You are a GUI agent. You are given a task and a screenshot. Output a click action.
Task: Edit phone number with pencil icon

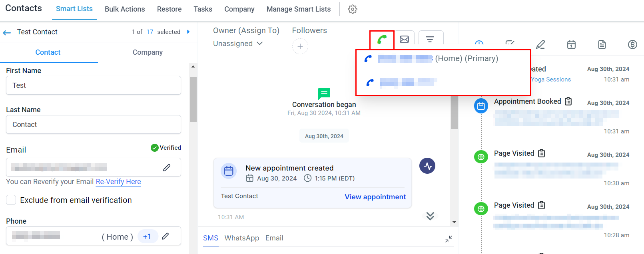[x=165, y=236]
